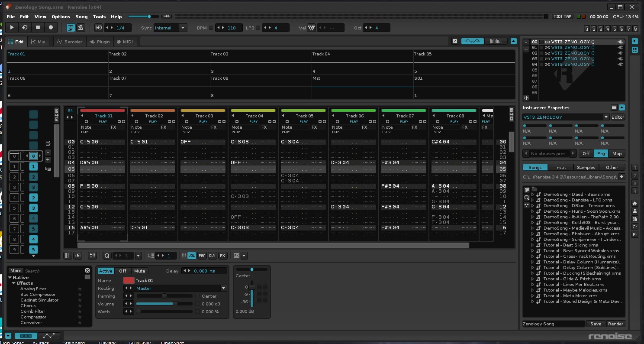The height and width of the screenshot is (344, 644).
Task: Click the Render button
Action: [615, 324]
